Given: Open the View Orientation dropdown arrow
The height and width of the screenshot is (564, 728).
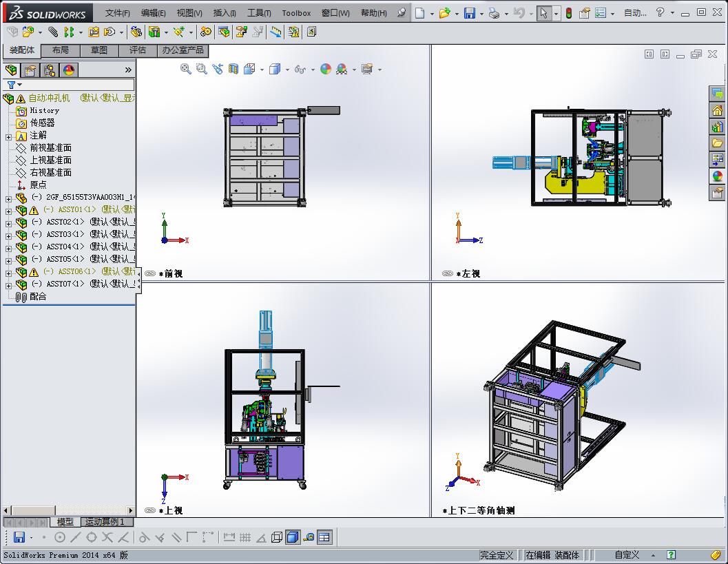Looking at the screenshot, I should (262, 70).
